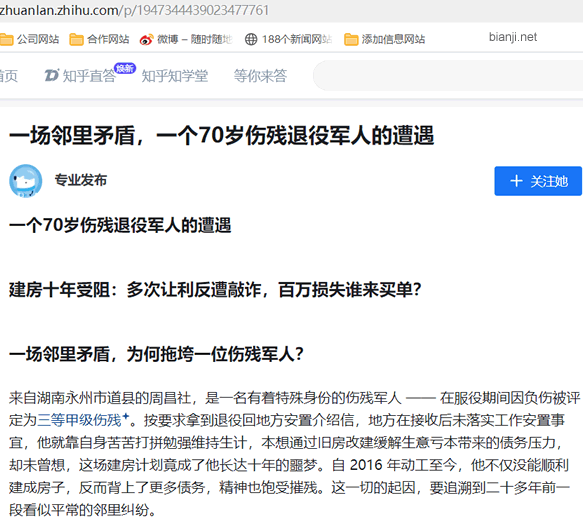Screen dimensions: 583x524
Task: Follow the author with 关注她 button
Action: pos(538,181)
